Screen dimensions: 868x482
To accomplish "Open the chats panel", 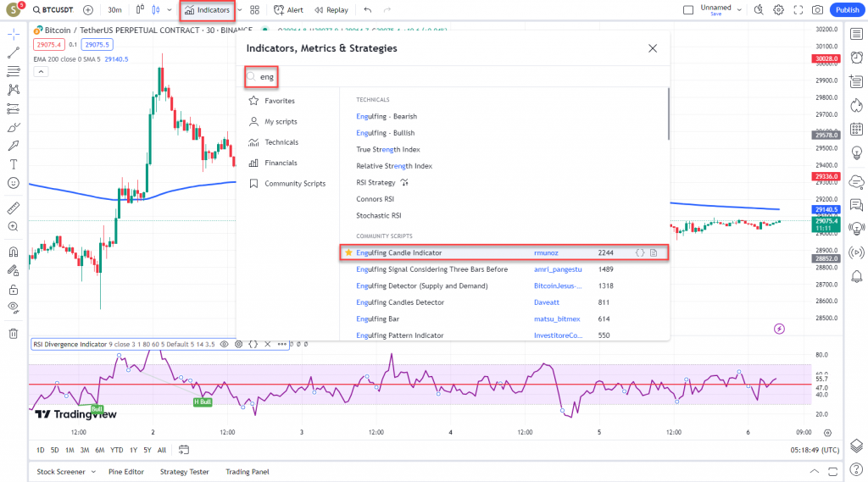I will 856,205.
